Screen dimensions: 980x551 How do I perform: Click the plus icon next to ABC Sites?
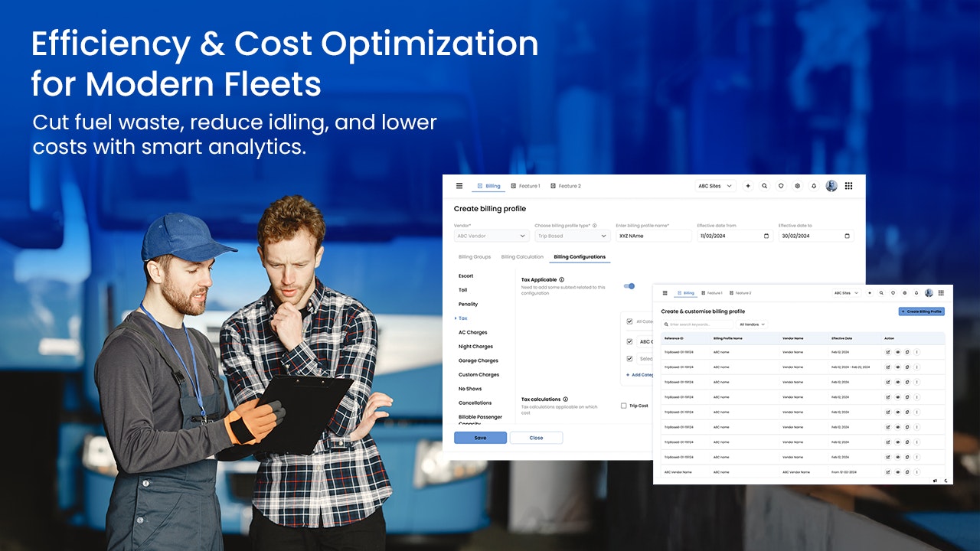click(x=748, y=186)
